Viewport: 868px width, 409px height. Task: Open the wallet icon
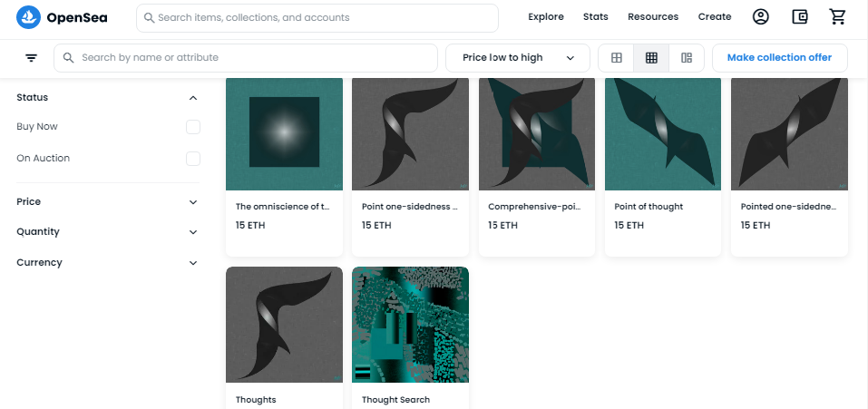pos(799,17)
